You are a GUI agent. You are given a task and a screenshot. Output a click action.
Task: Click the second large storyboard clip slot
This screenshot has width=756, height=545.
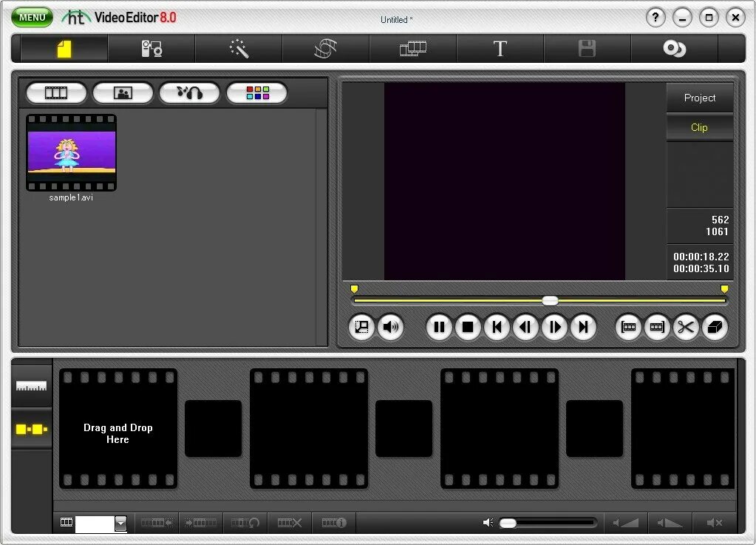309,429
